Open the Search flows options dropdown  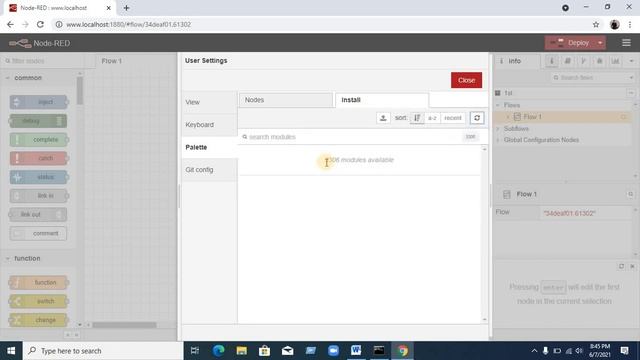631,78
